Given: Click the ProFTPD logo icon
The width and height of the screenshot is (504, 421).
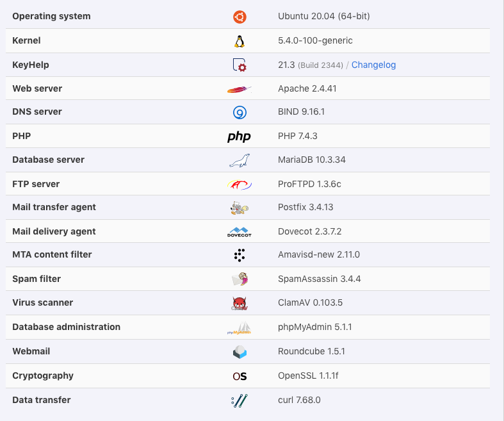Looking at the screenshot, I should (x=240, y=185).
